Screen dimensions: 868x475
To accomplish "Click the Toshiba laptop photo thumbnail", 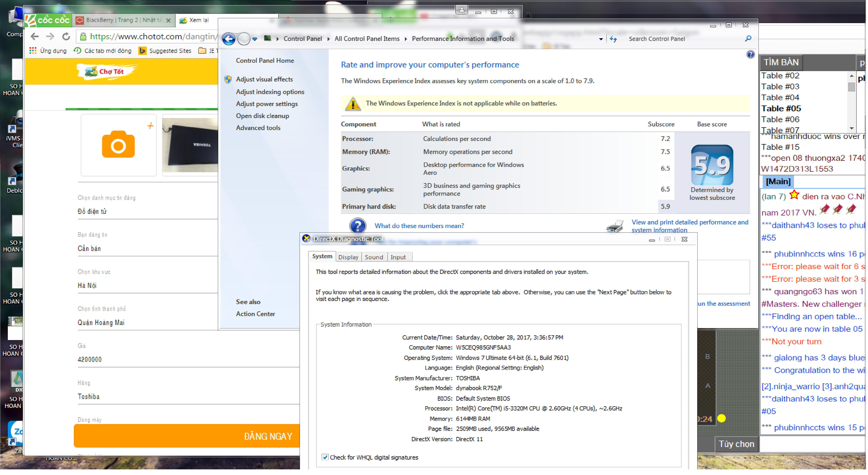I will coord(190,145).
